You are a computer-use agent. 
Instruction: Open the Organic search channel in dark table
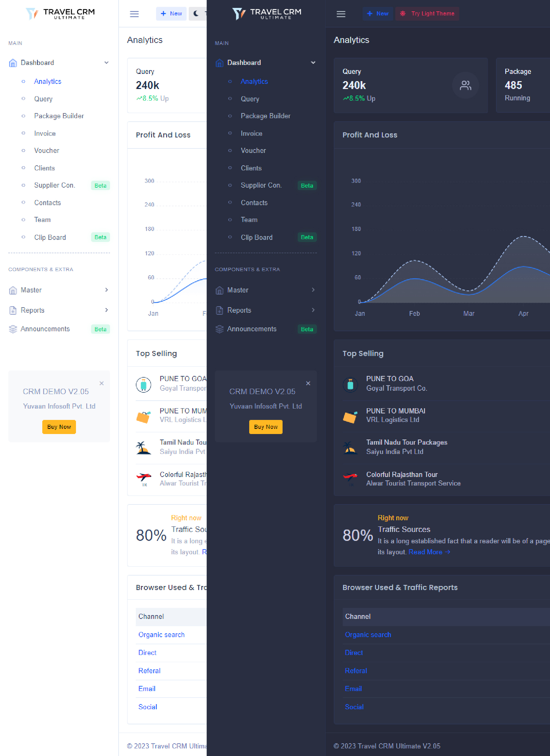click(368, 635)
